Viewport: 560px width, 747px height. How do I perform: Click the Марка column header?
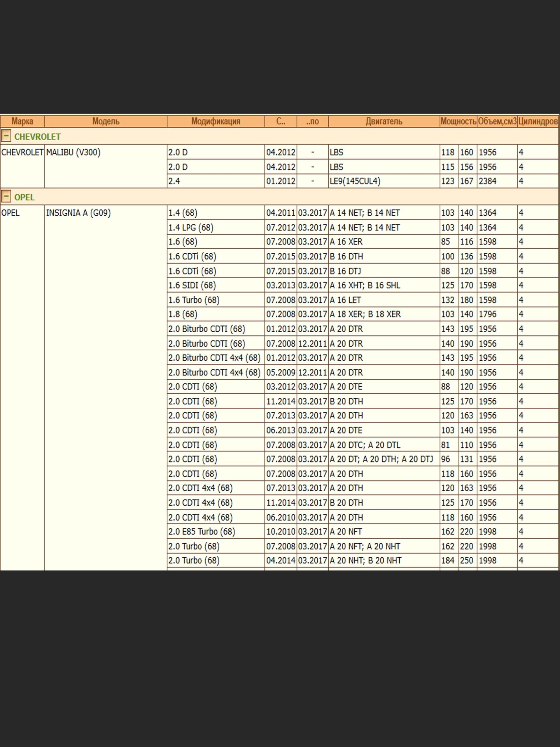coord(22,122)
